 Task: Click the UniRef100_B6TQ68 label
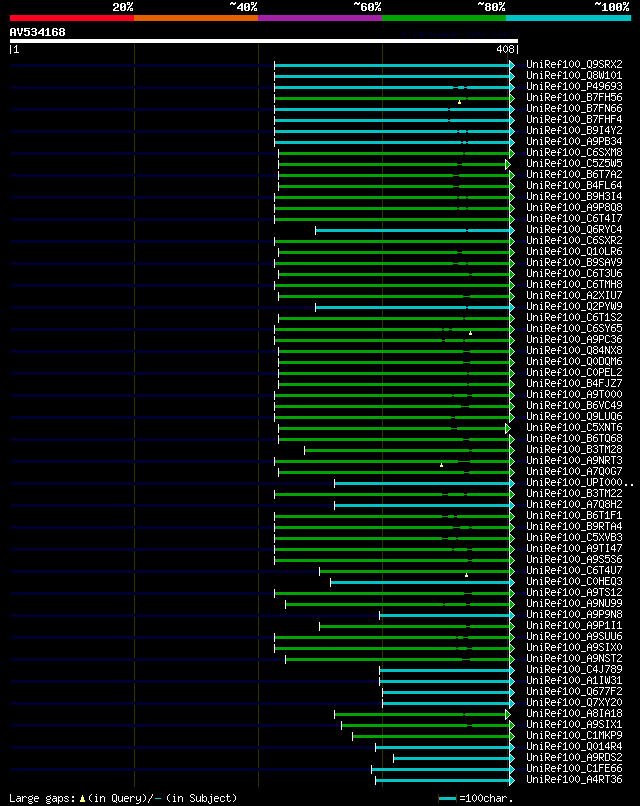point(574,438)
